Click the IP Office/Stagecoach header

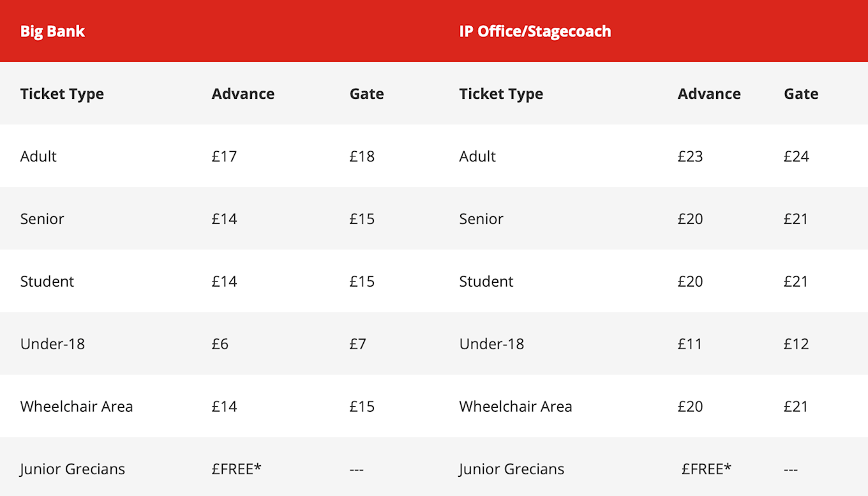point(535,31)
